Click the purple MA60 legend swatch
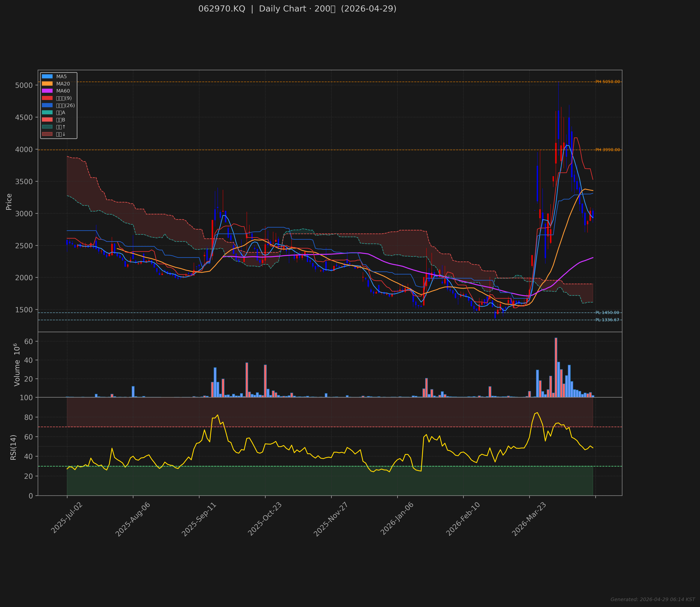Image resolution: width=700 pixels, height=607 pixels. point(47,91)
